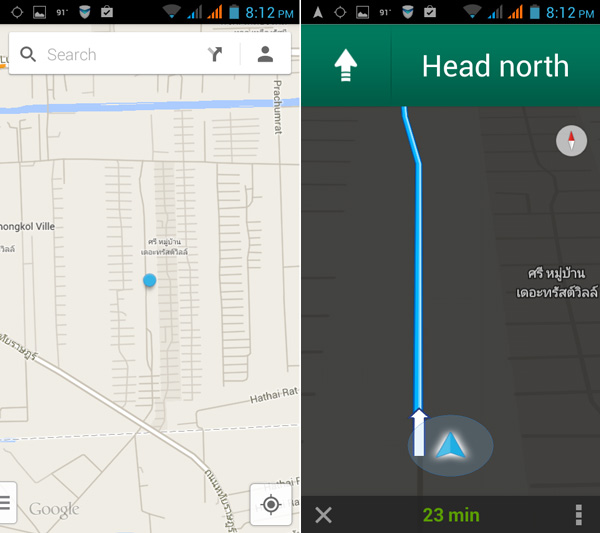Center map with my location button
This screenshot has width=600, height=533.
tap(271, 504)
